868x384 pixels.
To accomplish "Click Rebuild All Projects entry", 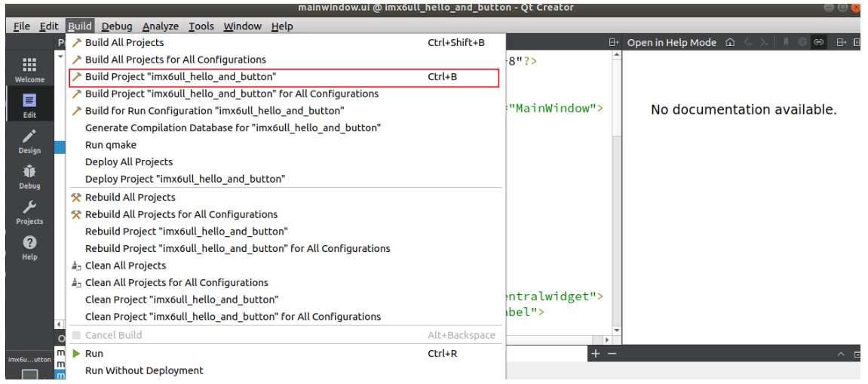I will tap(130, 198).
